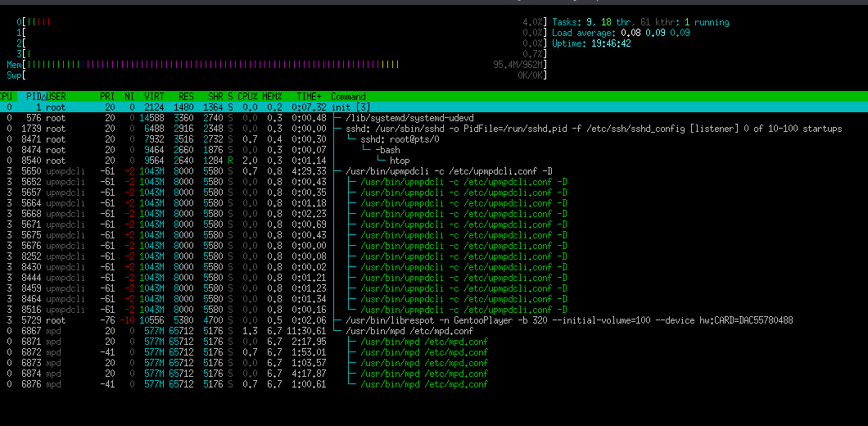Sort by the MEM% column header
868x426 pixels.
pyautogui.click(x=274, y=97)
